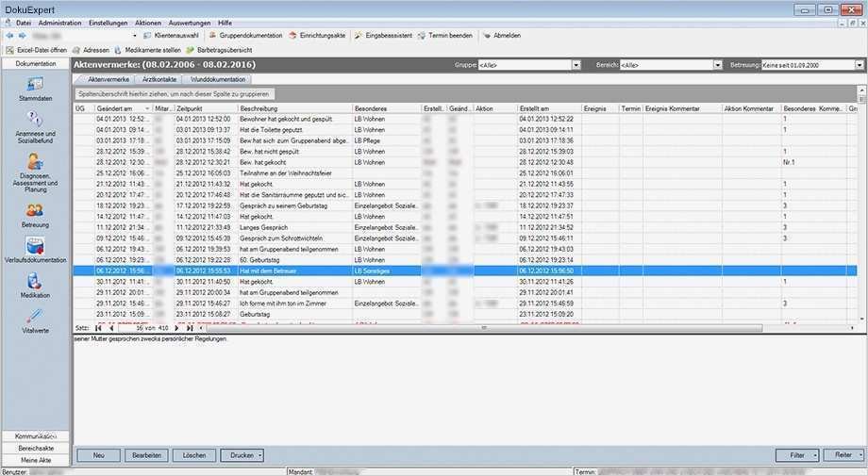Open the Meine Akte sidebar panel
868x476 pixels.
(x=36, y=461)
